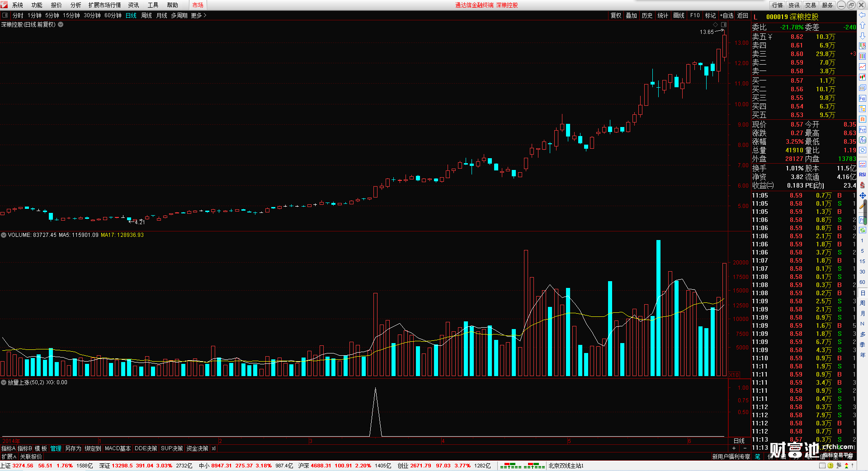The image size is (868, 471).
Task: Expand the 扩展∧ panel at bottom
Action: (9, 457)
